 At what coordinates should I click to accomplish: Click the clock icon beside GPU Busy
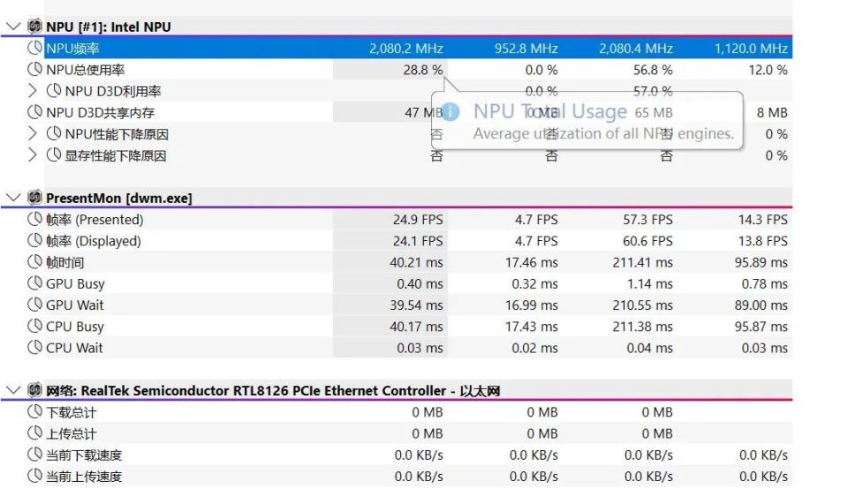pos(35,283)
